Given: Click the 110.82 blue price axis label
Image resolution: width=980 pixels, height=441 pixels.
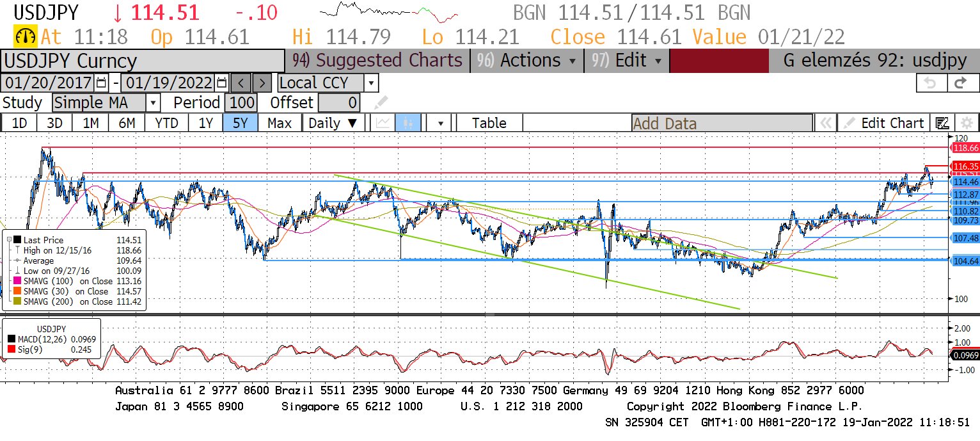Looking at the screenshot, I should point(966,211).
